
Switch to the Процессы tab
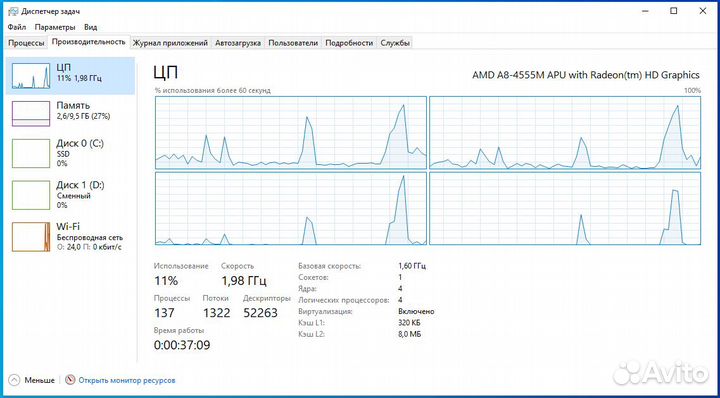pos(27,43)
